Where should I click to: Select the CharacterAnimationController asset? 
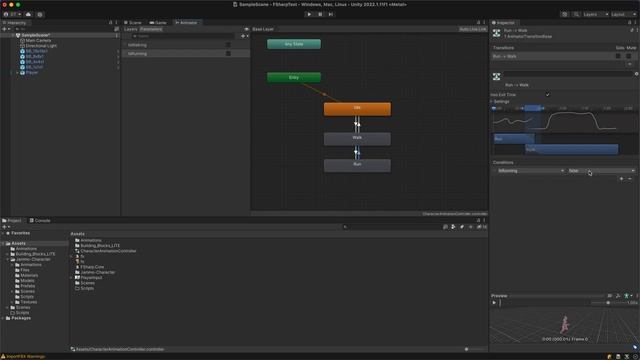pyautogui.click(x=106, y=251)
